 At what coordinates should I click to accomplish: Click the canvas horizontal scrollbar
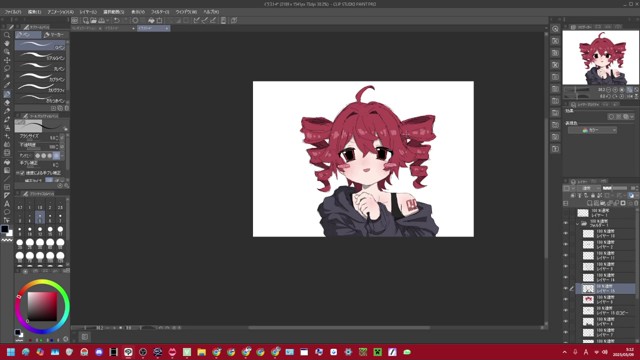pos(339,327)
